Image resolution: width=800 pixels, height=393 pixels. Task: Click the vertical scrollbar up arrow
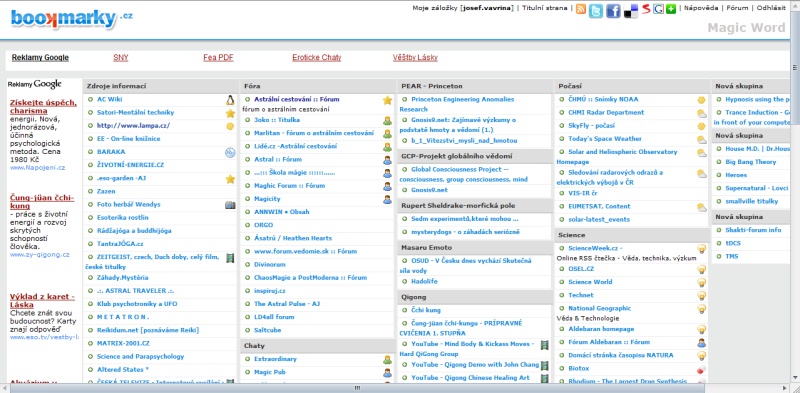pyautogui.click(x=795, y=5)
